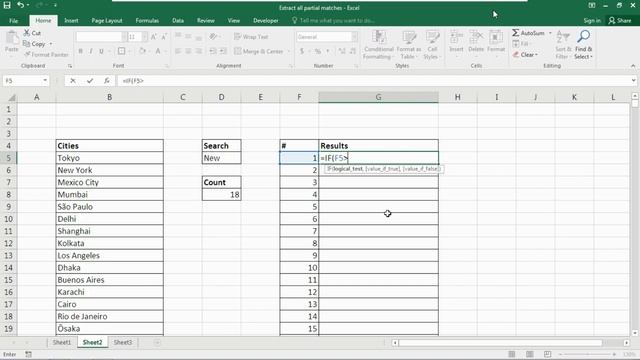This screenshot has height=360, width=640.
Task: Switch to the Formulas tab
Action: pyautogui.click(x=147, y=20)
